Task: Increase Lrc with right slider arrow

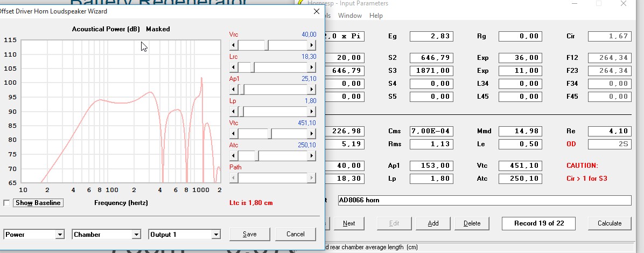Action: [x=312, y=67]
